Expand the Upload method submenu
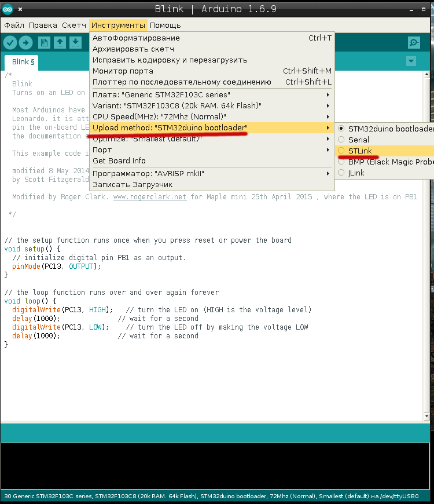Image resolution: width=434 pixels, height=504 pixels. pos(212,127)
